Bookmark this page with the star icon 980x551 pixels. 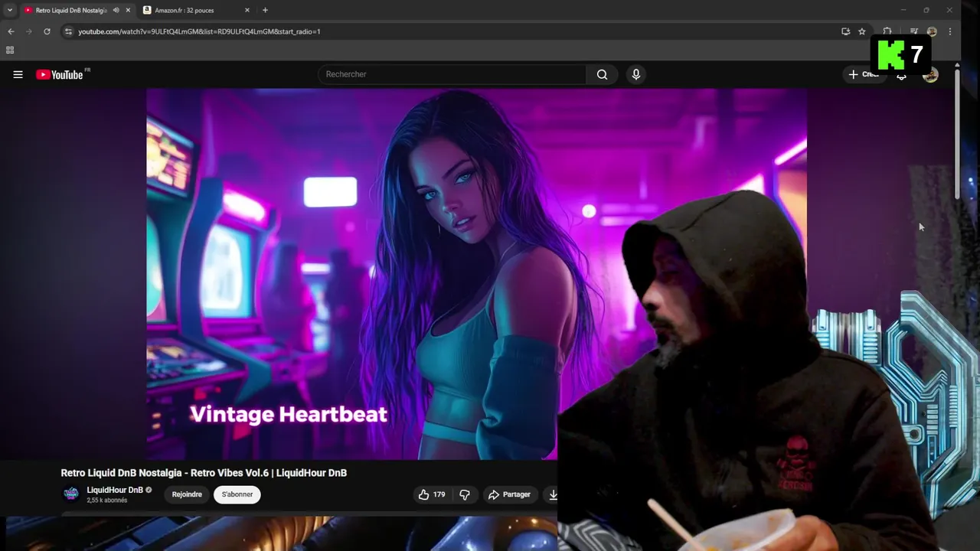(862, 31)
